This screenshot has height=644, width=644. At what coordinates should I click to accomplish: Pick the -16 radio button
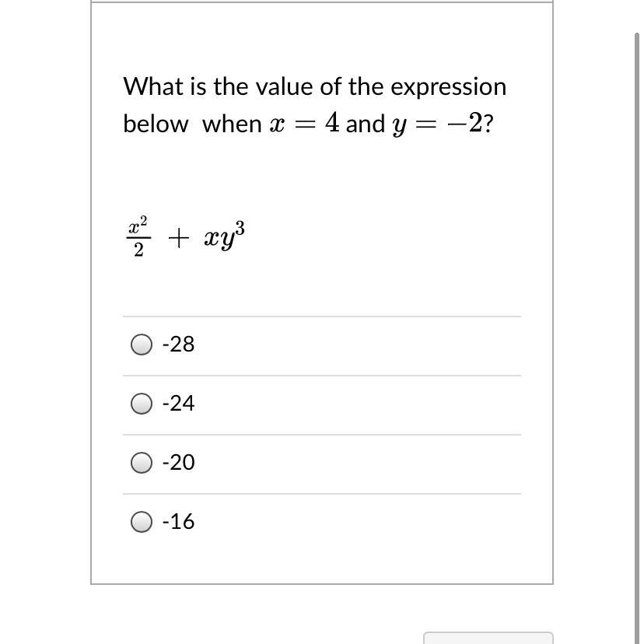coord(142,522)
